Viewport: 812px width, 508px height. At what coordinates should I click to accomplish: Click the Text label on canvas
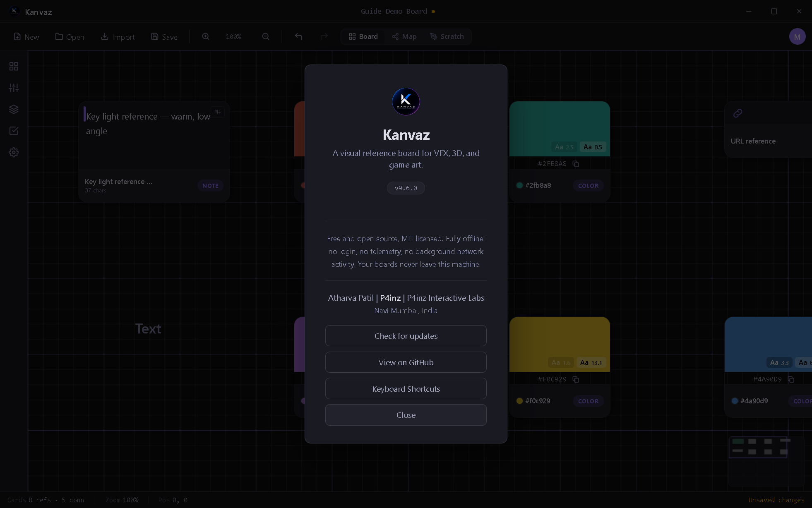tap(148, 329)
